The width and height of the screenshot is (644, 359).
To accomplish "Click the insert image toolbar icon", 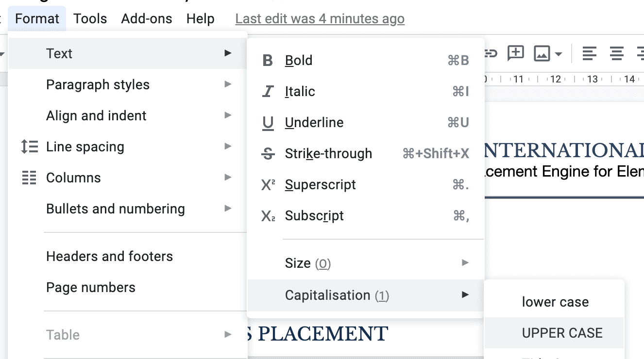I will coord(542,53).
